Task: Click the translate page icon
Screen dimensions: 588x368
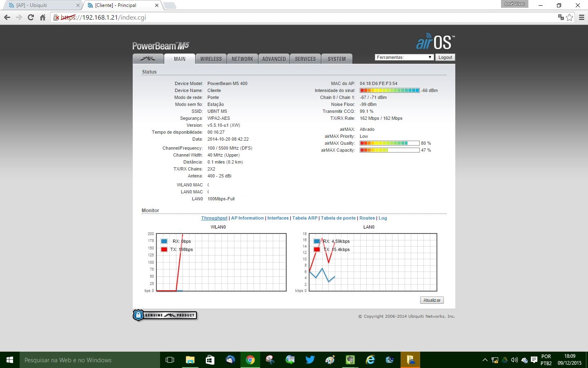Action: coord(561,17)
